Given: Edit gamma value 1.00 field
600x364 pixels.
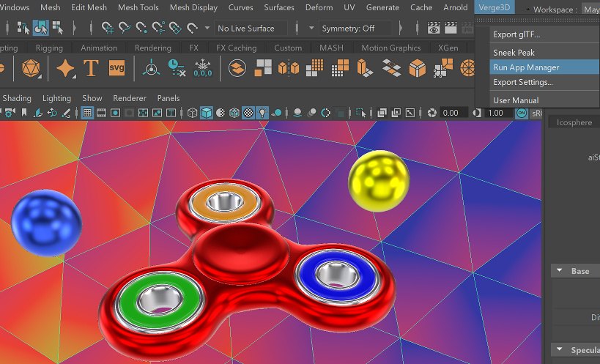Looking at the screenshot, I should click(498, 113).
